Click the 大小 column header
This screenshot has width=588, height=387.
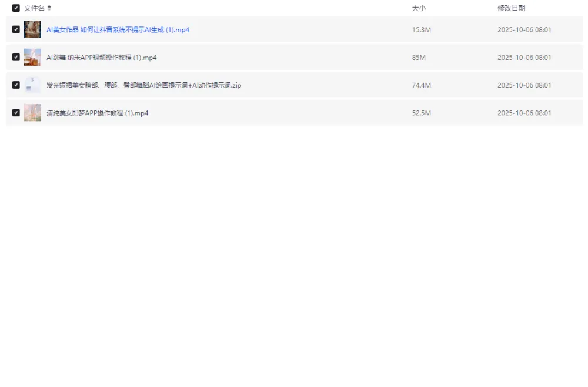419,8
